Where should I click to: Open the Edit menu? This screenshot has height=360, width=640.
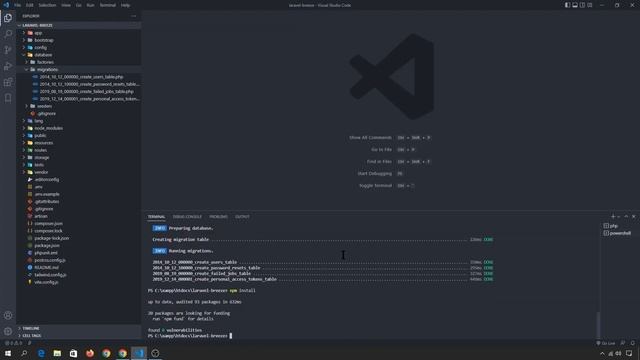coord(30,5)
